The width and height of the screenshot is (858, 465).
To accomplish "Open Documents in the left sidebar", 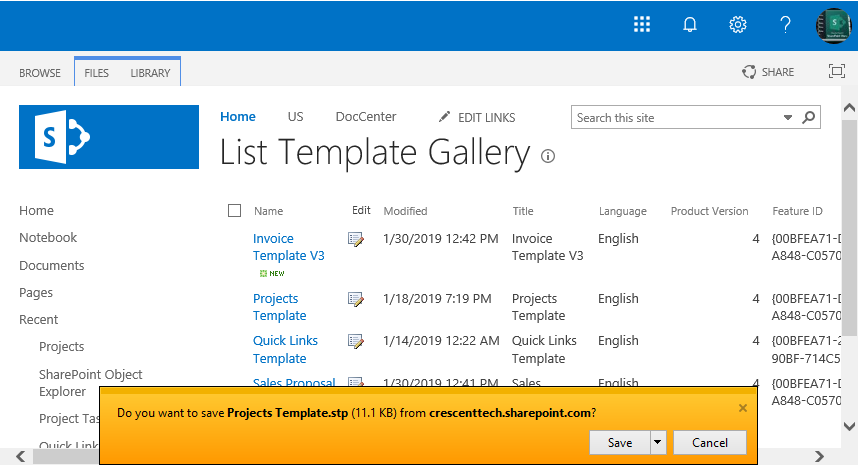I will [x=51, y=265].
